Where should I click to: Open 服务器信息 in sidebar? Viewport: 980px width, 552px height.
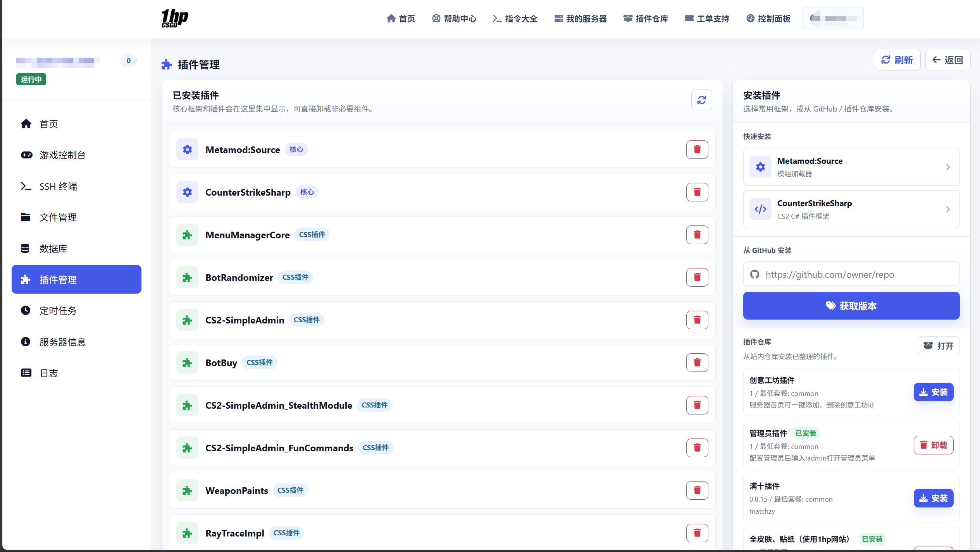coord(76,342)
